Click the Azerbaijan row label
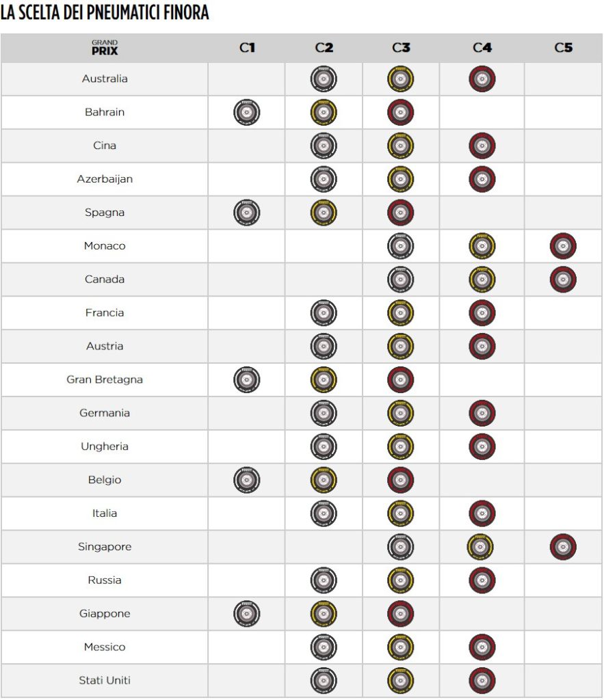This screenshot has width=604, height=700. [x=105, y=179]
